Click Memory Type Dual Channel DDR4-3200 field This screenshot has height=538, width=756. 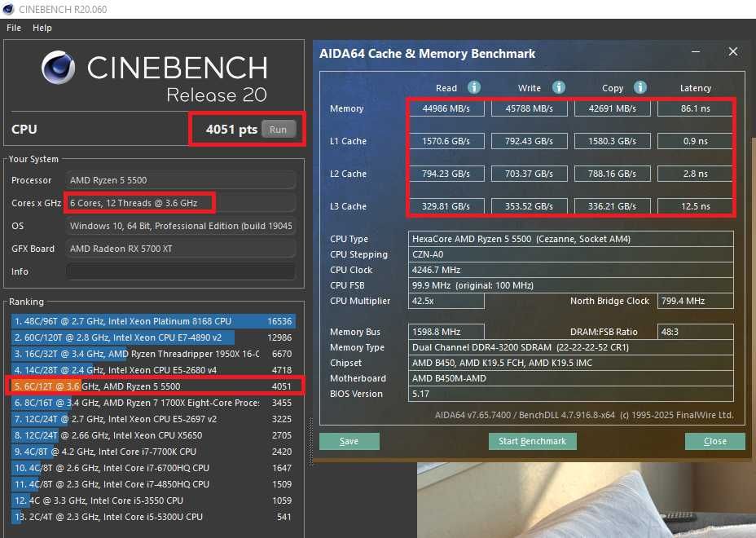pyautogui.click(x=571, y=347)
